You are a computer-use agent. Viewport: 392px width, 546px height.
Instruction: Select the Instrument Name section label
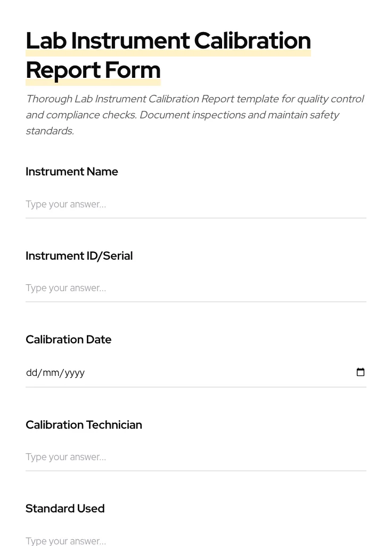[72, 172]
